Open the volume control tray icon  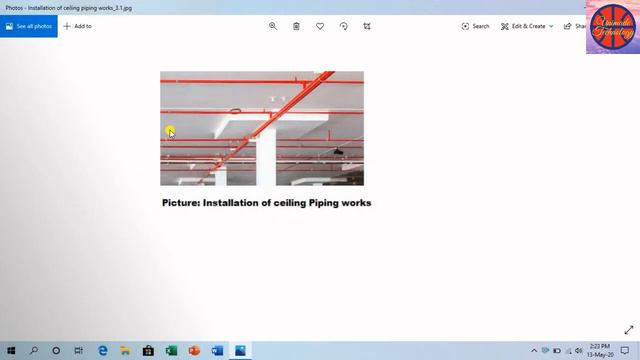point(579,351)
